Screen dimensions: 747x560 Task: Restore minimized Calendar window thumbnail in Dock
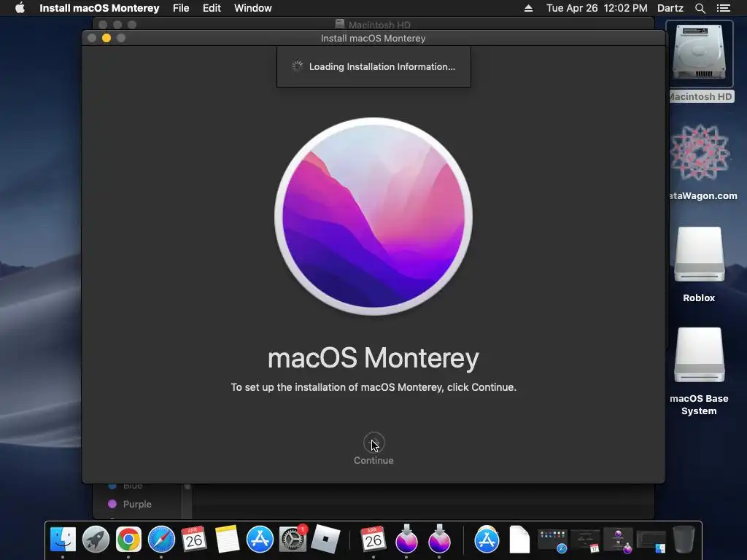585,542
